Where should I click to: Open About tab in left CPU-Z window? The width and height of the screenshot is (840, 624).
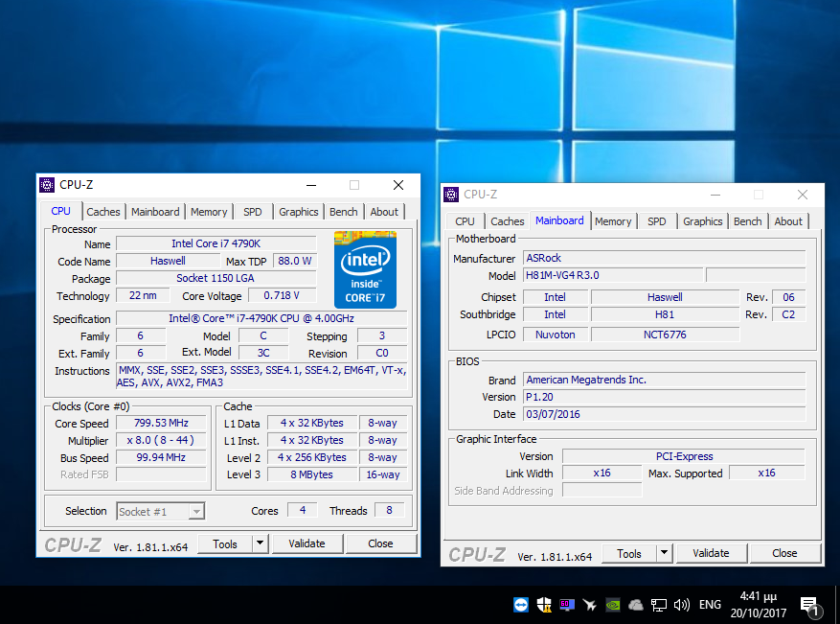tap(384, 212)
